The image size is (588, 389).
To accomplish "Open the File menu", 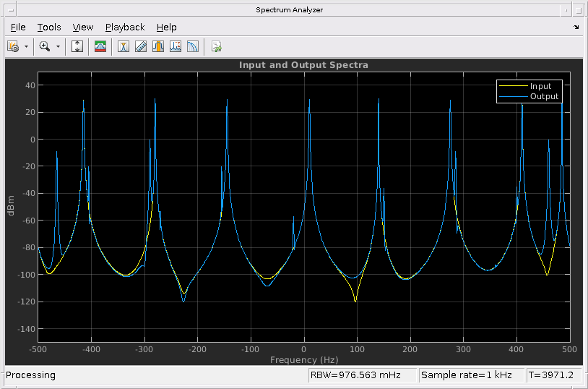I will pyautogui.click(x=18, y=27).
